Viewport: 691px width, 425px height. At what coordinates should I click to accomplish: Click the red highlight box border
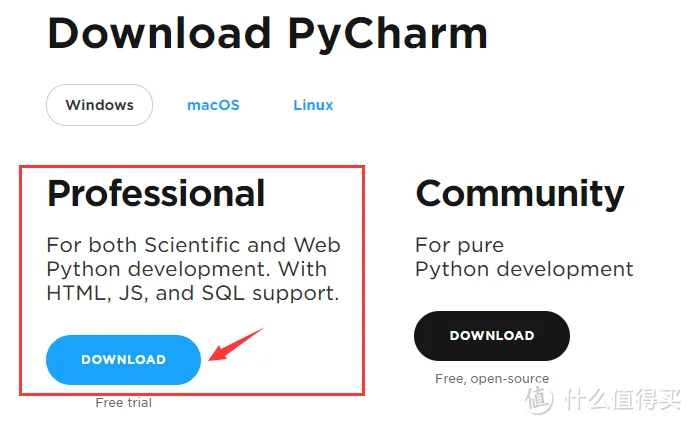pyautogui.click(x=192, y=167)
